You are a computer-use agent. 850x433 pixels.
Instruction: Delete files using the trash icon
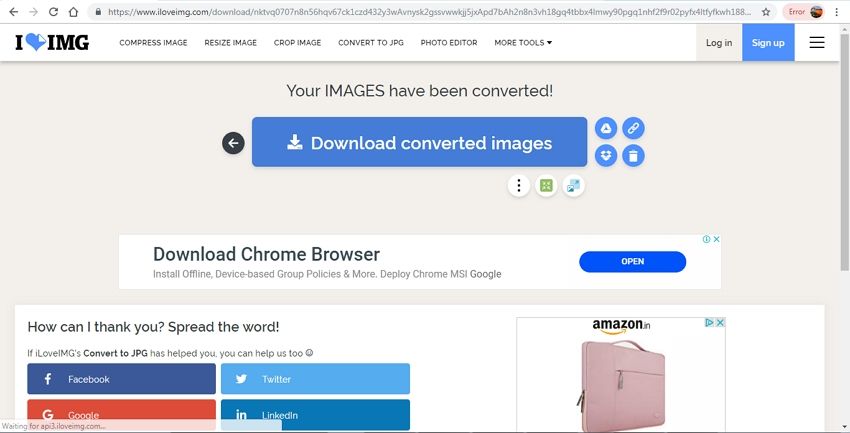tap(633, 156)
